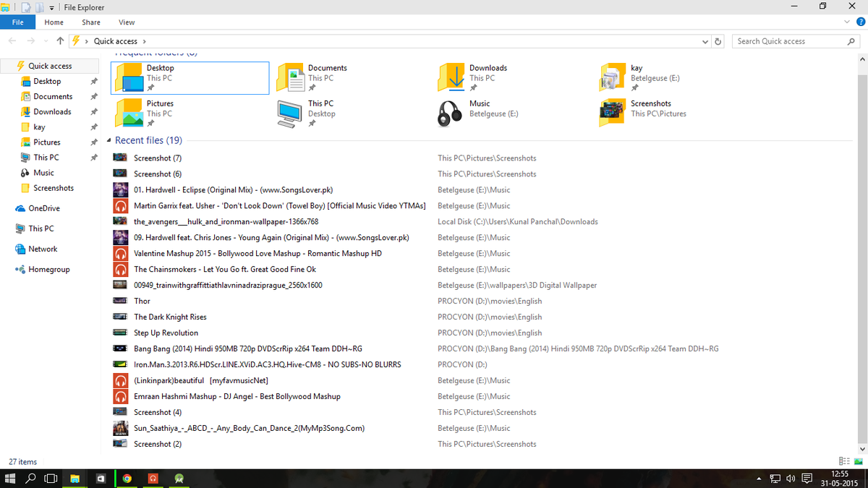Select the Screenshot (7) recent file
Screen dimensions: 868x488
pyautogui.click(x=157, y=158)
